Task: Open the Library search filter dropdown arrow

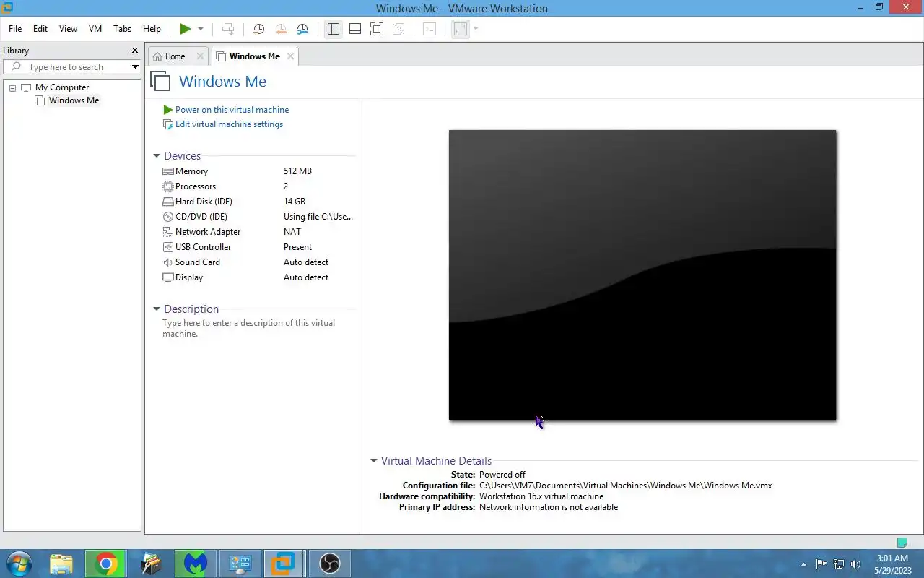Action: (x=135, y=67)
